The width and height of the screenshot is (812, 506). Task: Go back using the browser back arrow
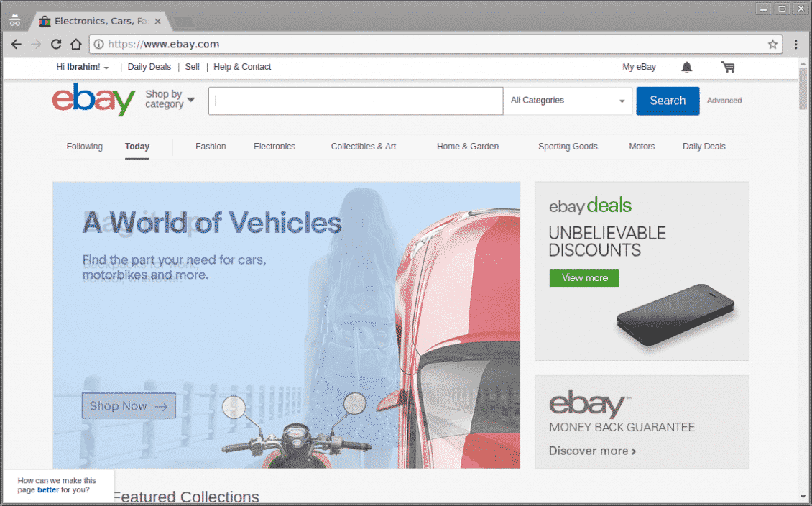tap(17, 45)
